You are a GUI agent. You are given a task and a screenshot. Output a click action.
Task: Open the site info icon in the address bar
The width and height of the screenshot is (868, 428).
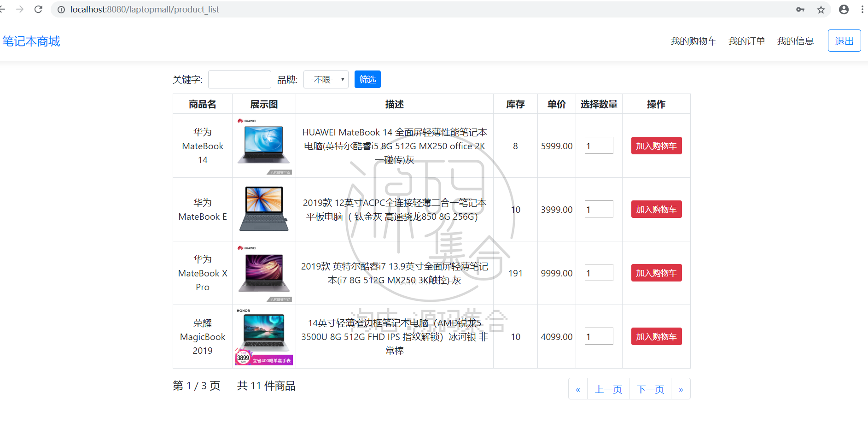click(61, 10)
